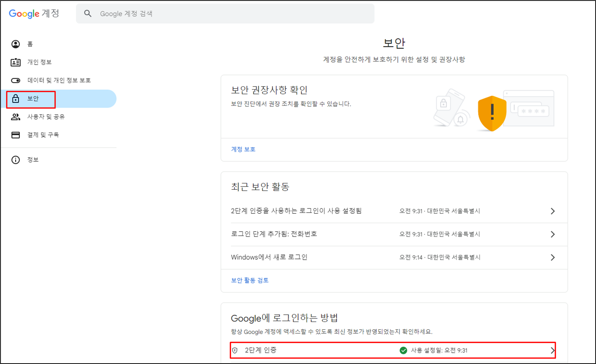Click 사용 설정일: 오전 9:31 status text
Image resolution: width=596 pixels, height=364 pixels.
click(439, 350)
